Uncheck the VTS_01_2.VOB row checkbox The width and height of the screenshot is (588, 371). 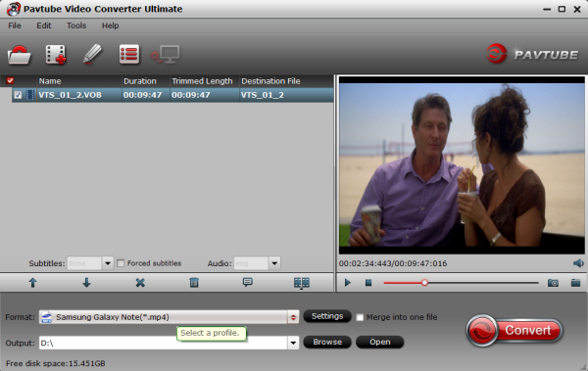tap(18, 95)
